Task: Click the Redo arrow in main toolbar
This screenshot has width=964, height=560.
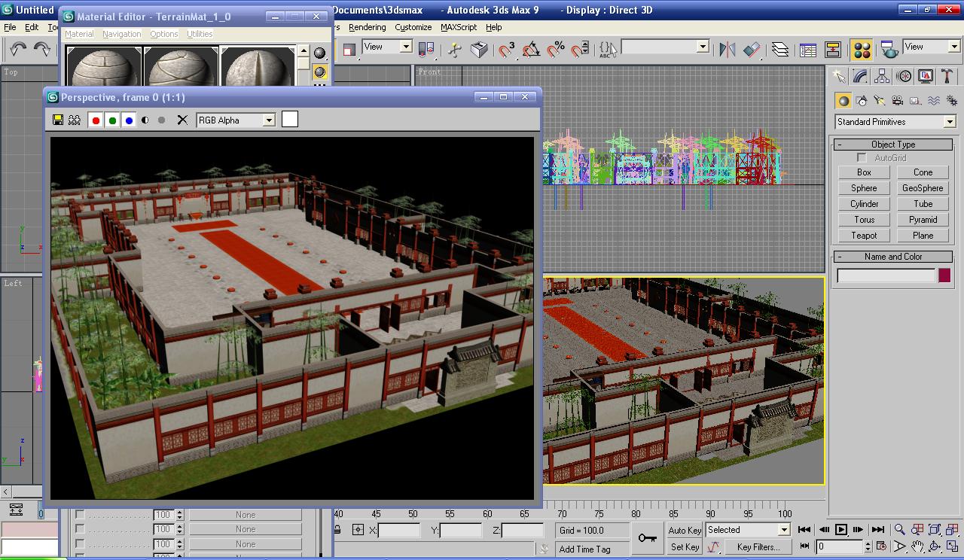Action: [43, 50]
